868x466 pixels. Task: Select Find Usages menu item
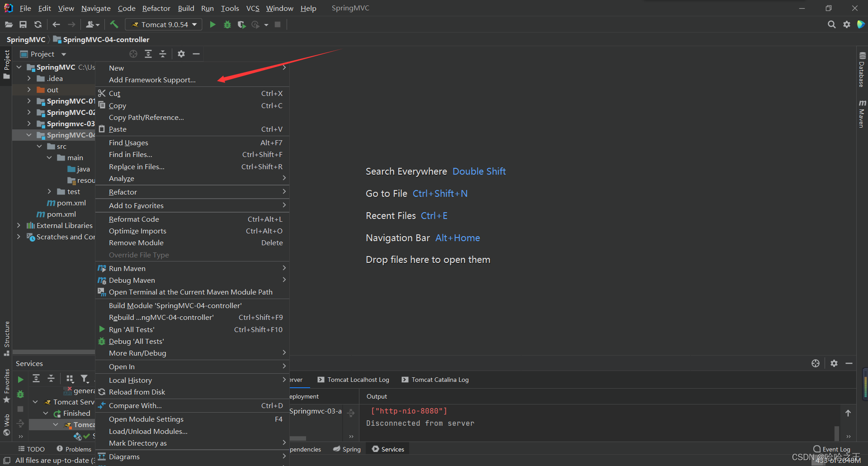[192, 143]
